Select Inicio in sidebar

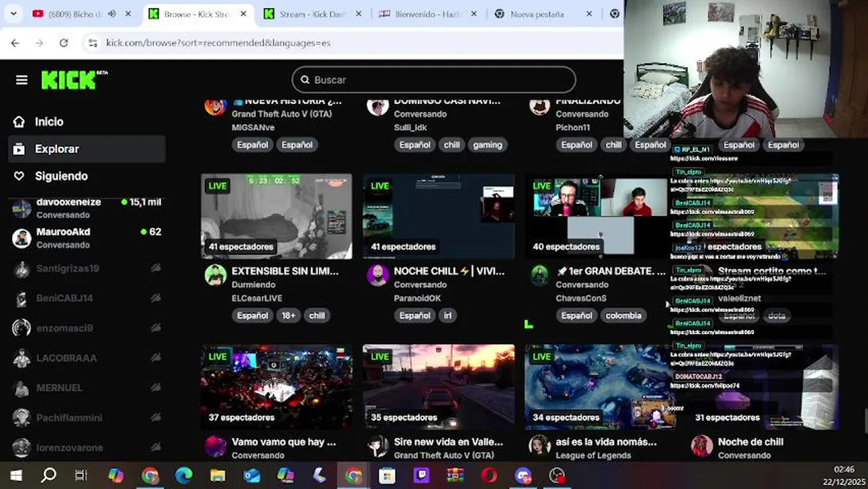[x=86, y=122]
